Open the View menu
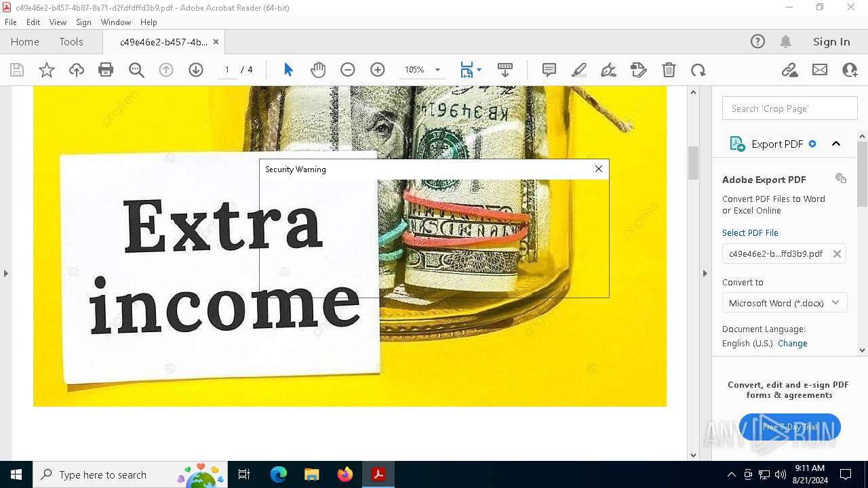The height and width of the screenshot is (488, 868). pyautogui.click(x=58, y=22)
